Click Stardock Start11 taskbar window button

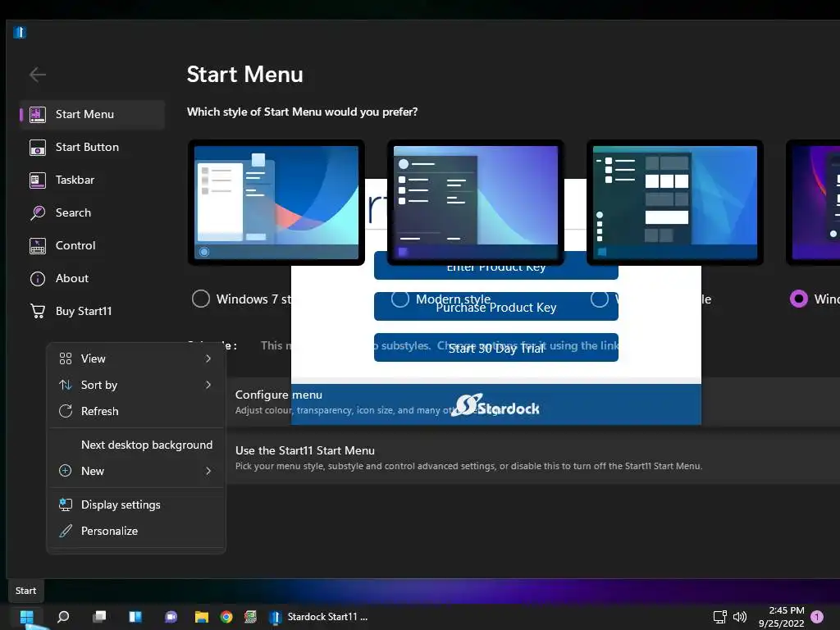[x=319, y=617]
